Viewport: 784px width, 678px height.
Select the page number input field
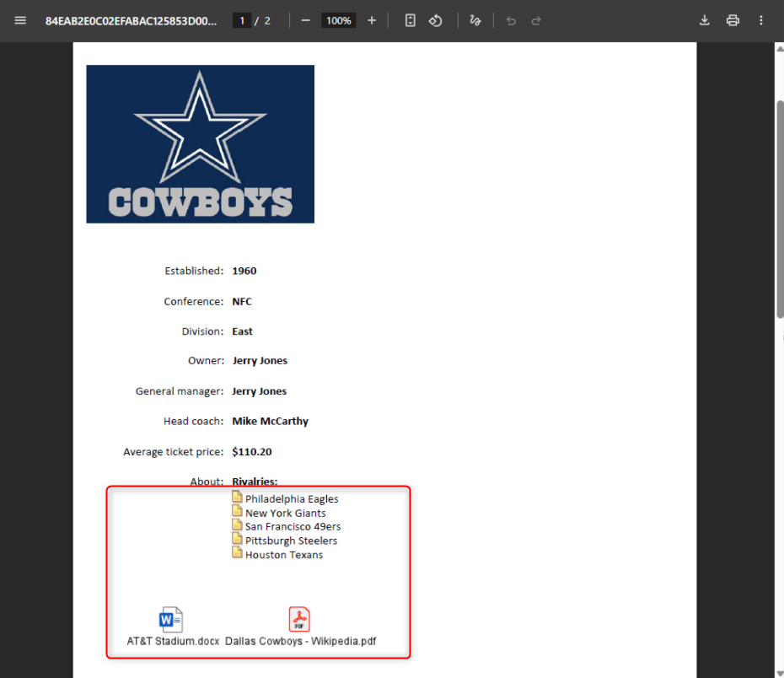[x=242, y=20]
